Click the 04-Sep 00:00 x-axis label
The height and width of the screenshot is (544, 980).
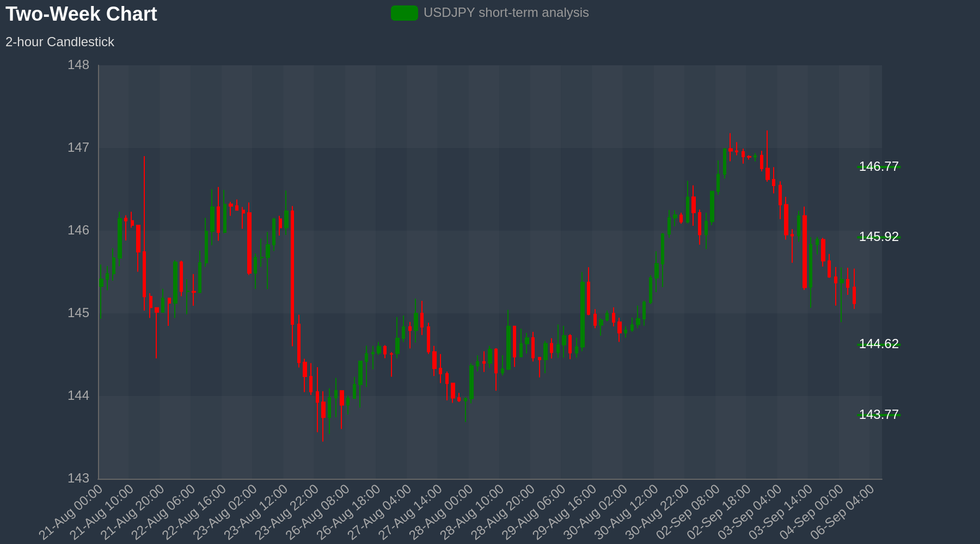(x=812, y=512)
